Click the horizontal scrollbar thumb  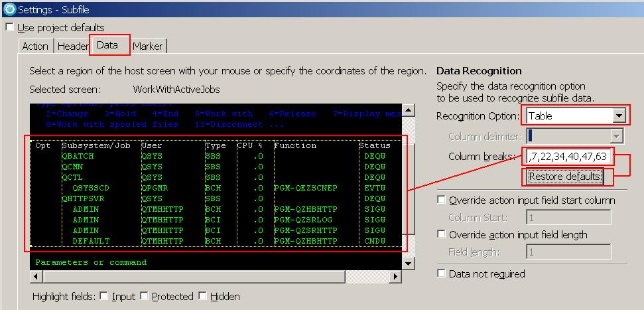[193, 277]
